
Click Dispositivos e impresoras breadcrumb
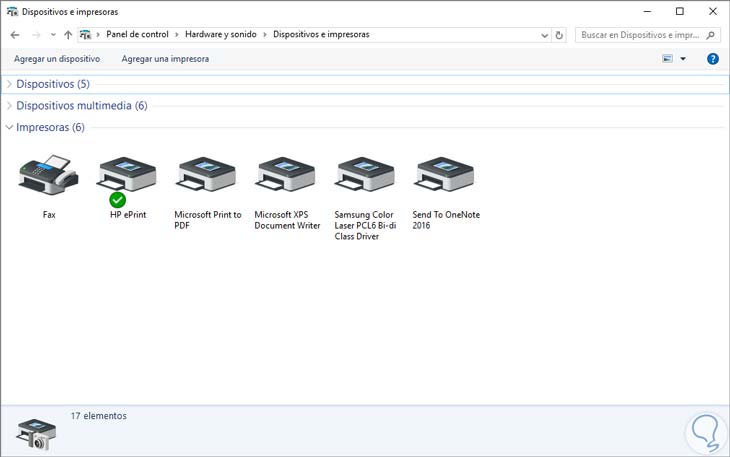[x=321, y=34]
